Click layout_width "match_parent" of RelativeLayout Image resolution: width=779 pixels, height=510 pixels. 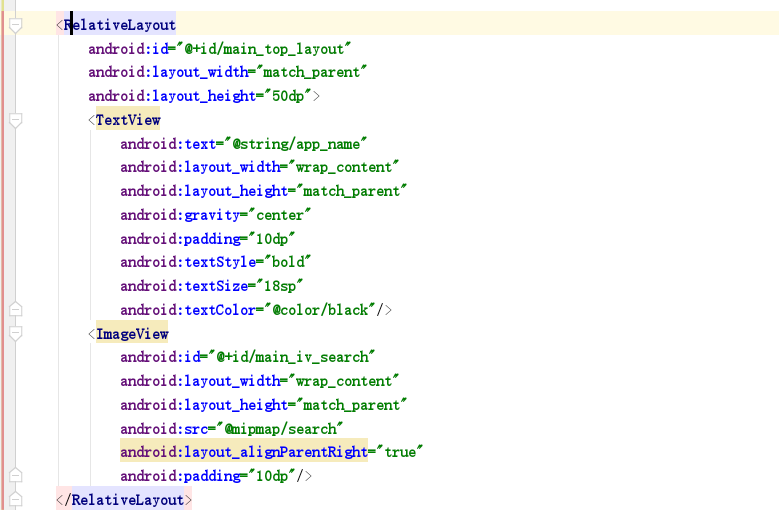tap(311, 72)
